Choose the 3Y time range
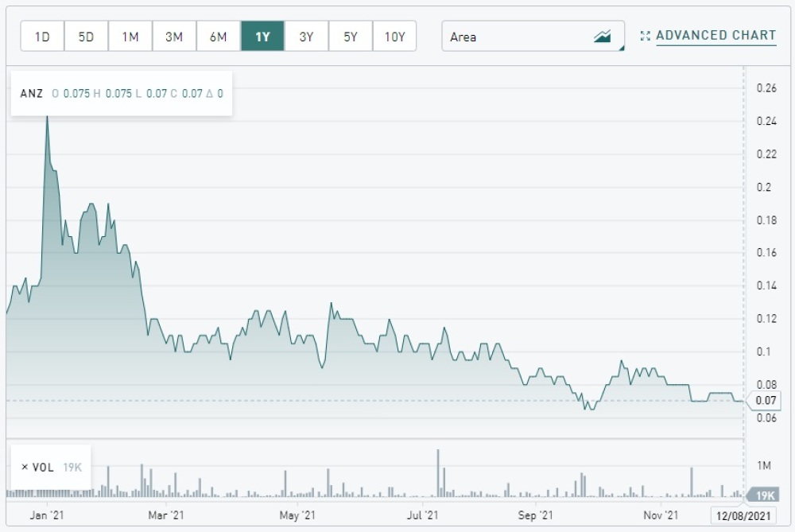 [x=306, y=36]
